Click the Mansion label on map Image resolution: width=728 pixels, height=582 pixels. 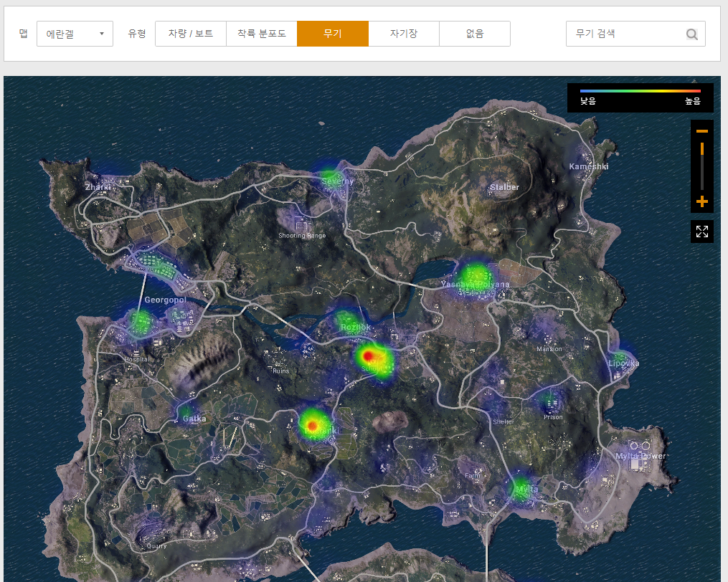coord(549,349)
